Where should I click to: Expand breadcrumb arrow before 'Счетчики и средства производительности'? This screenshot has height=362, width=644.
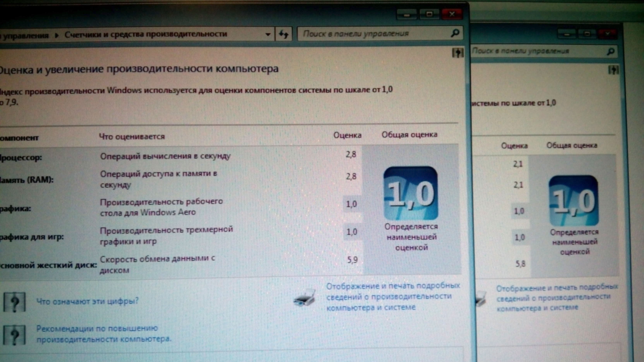(57, 35)
